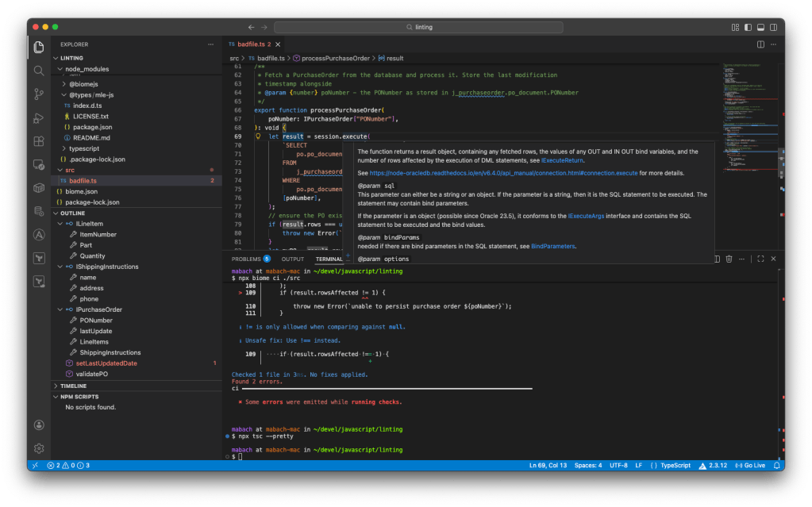The image size is (812, 507).
Task: Open the Search view in activity bar
Action: [x=38, y=71]
